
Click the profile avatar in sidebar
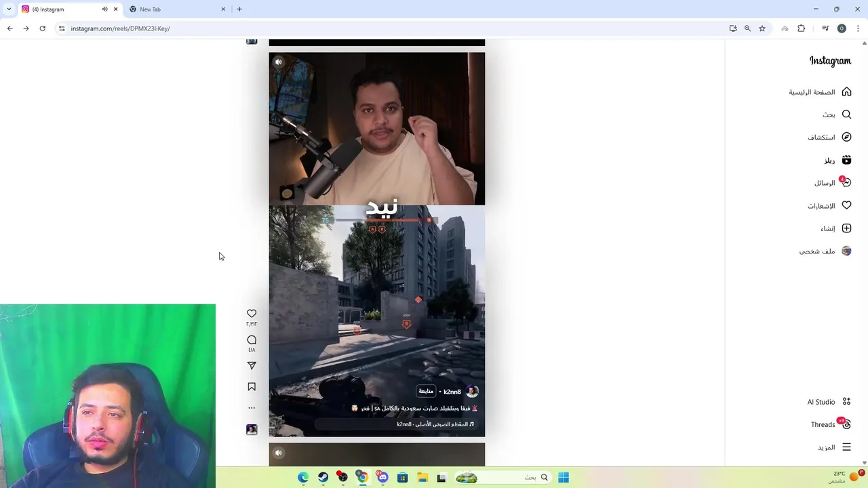coord(846,251)
